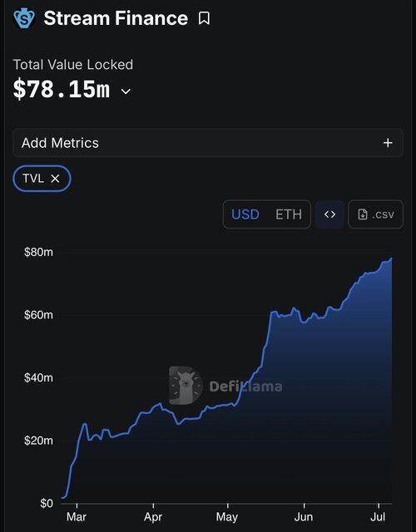Open the embed chart code icon
This screenshot has height=532, width=416.
[329, 214]
